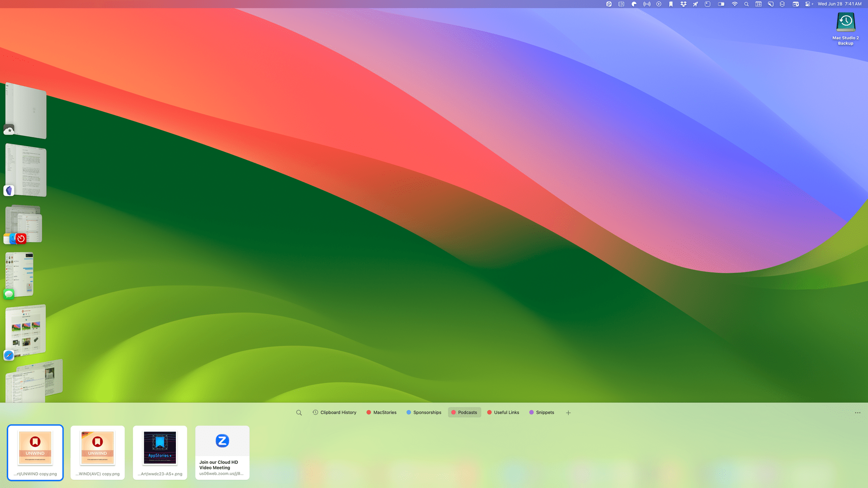This screenshot has height=488, width=868.
Task: Toggle the search bar visibility
Action: (299, 412)
